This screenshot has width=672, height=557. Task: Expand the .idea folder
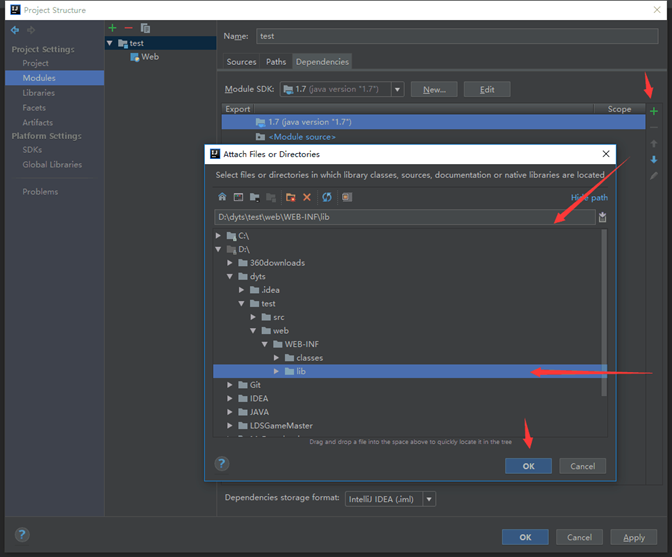(x=241, y=290)
